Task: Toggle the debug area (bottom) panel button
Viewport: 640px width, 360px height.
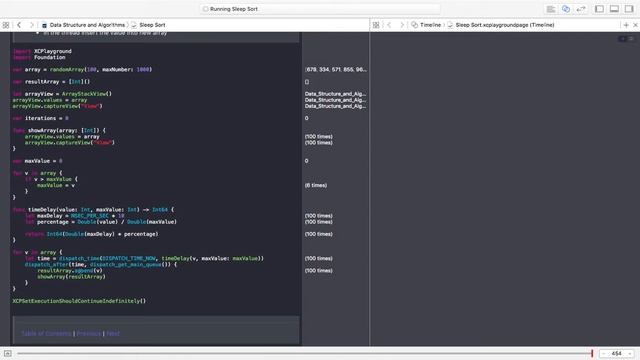Action: [x=614, y=9]
